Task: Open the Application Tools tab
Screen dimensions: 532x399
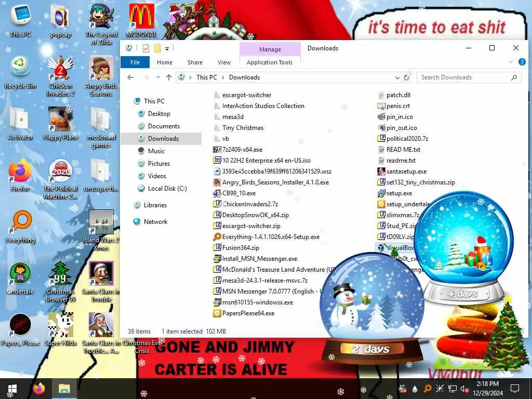Action: point(270,62)
